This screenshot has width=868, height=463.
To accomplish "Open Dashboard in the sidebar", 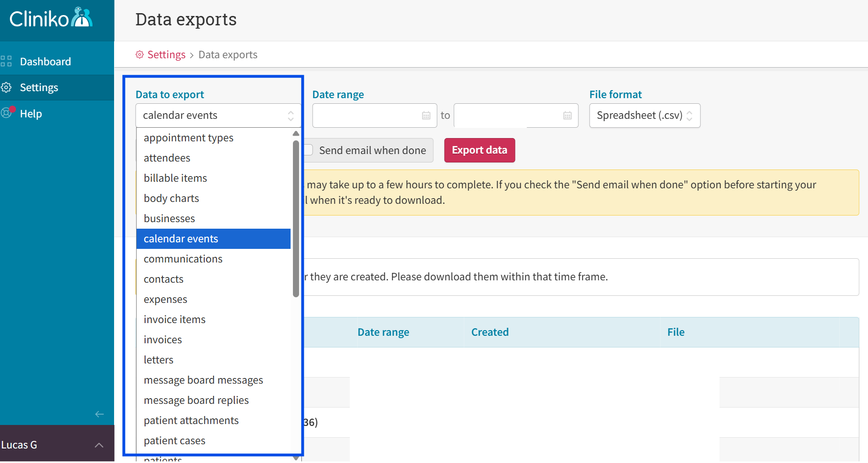I will click(46, 62).
